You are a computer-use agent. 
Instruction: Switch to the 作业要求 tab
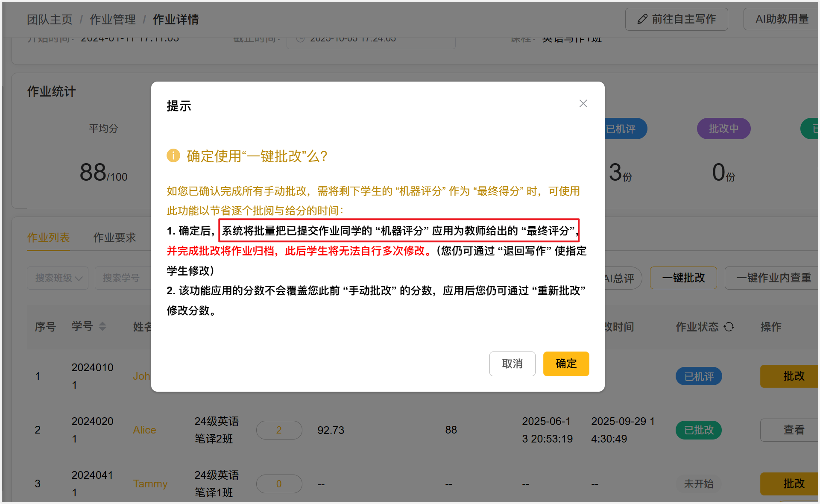[x=114, y=237]
